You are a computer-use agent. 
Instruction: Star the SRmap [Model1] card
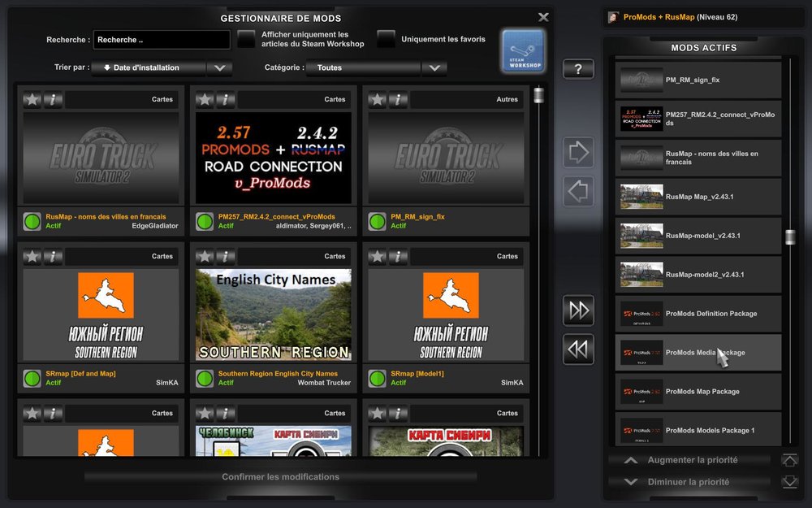pos(377,256)
